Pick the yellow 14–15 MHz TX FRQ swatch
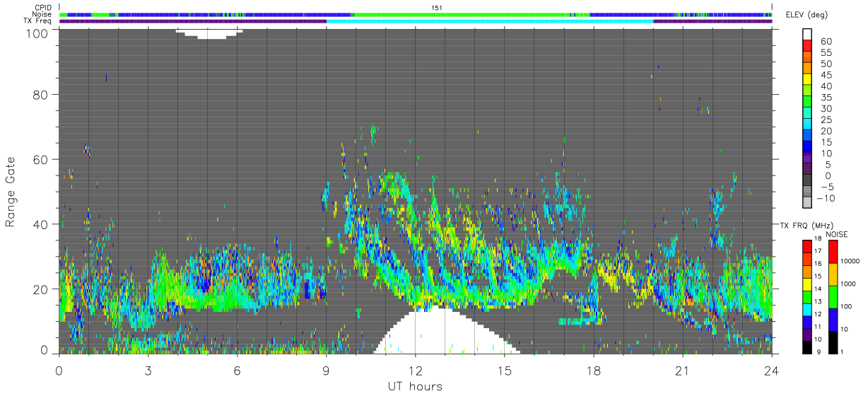This screenshot has height=401, width=868. click(807, 284)
